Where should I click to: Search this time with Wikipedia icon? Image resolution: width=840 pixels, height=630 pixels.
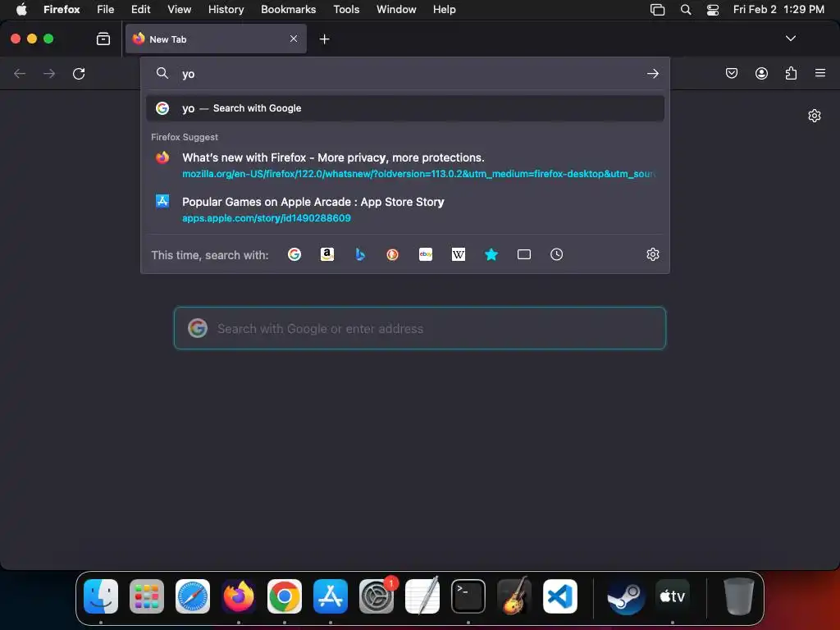click(458, 254)
